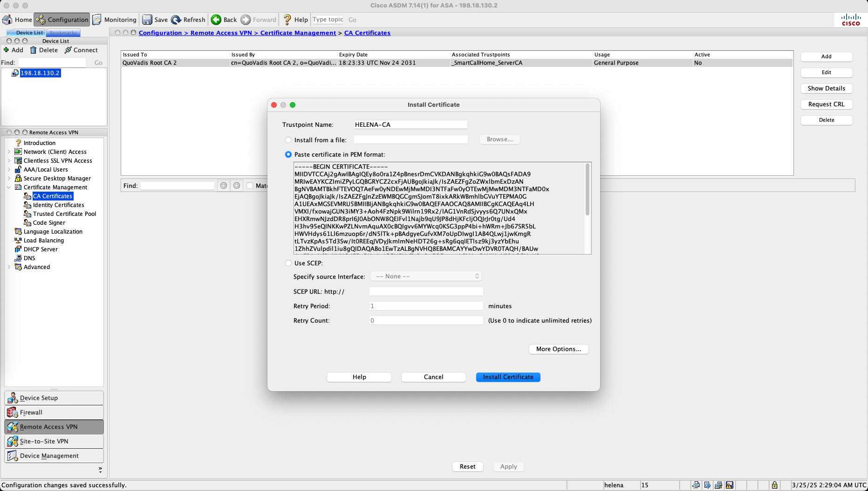Collapse the Certificate Management tree node
The width and height of the screenshot is (868, 491).
tap(9, 187)
